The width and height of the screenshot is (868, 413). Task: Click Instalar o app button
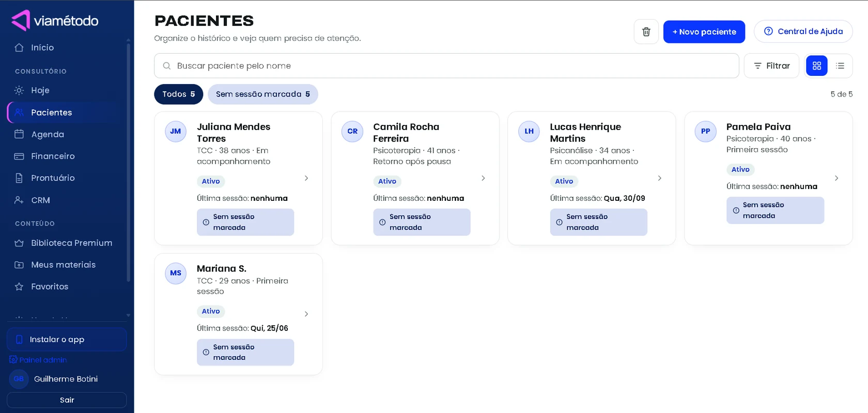(x=67, y=339)
